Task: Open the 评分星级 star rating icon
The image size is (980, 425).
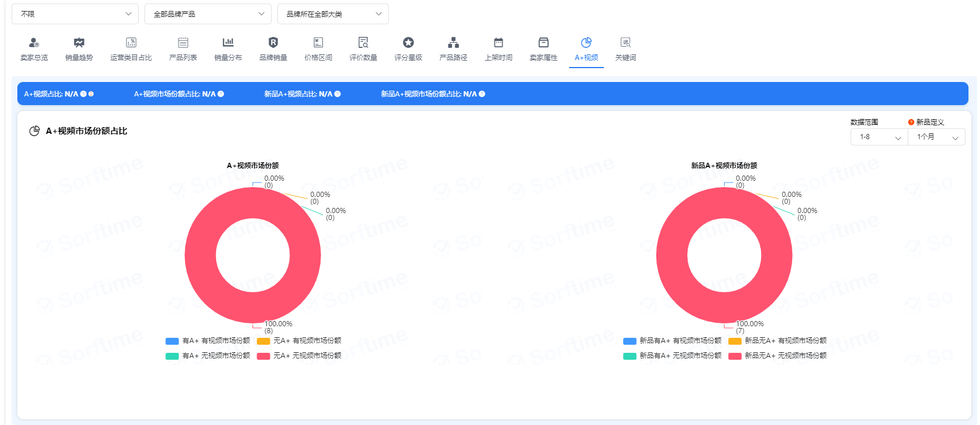Action: (x=409, y=43)
